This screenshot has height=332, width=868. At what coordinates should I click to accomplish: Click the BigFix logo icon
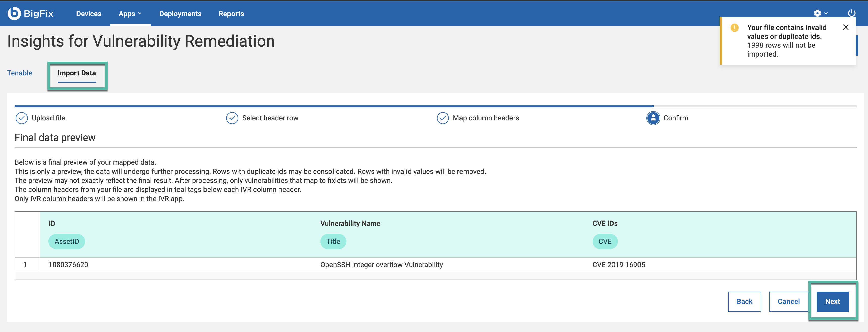tap(14, 13)
